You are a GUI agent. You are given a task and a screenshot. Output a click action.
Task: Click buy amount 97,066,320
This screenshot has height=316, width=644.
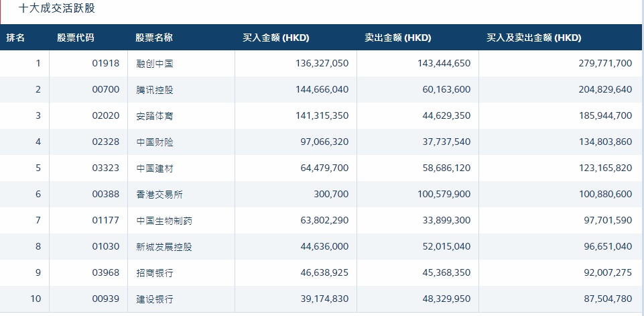click(x=324, y=142)
